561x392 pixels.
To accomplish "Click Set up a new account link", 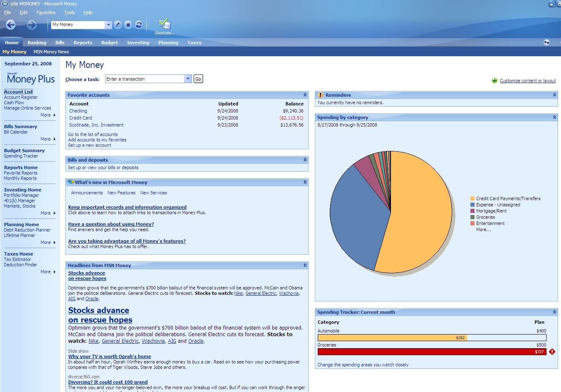I will tap(90, 145).
